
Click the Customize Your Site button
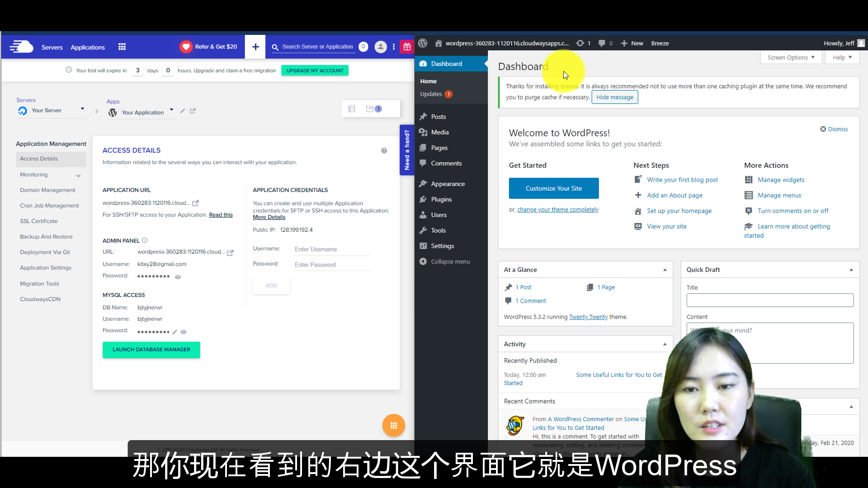tap(553, 188)
